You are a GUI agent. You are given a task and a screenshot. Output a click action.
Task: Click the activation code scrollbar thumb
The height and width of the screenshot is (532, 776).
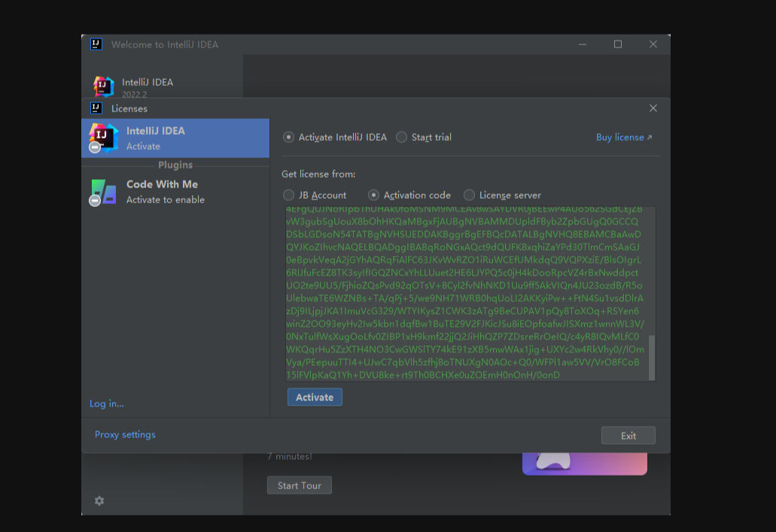pyautogui.click(x=652, y=357)
